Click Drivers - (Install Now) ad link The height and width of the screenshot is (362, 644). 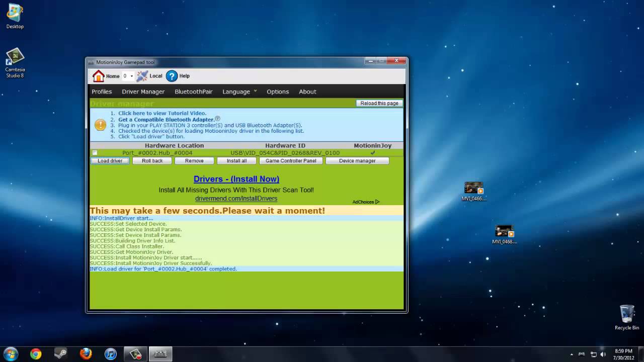[x=236, y=179]
